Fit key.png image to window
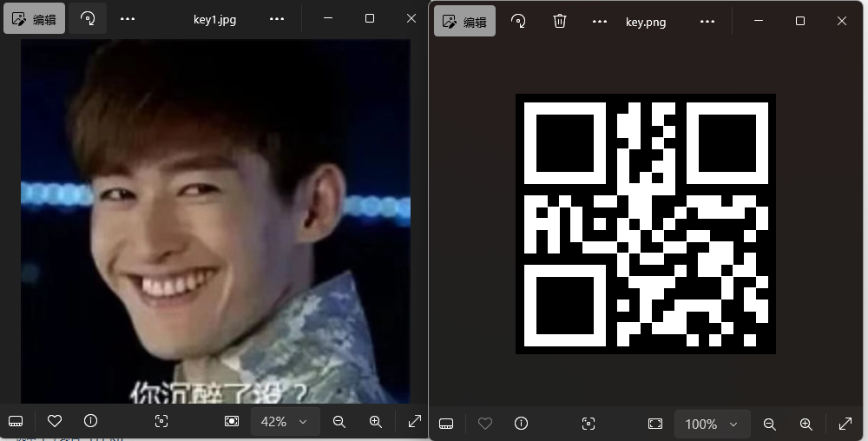 [x=654, y=424]
